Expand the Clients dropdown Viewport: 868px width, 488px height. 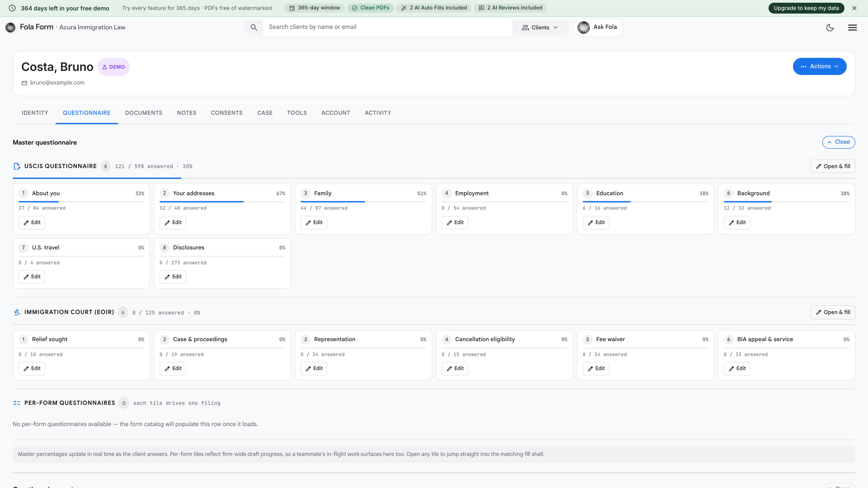[540, 28]
